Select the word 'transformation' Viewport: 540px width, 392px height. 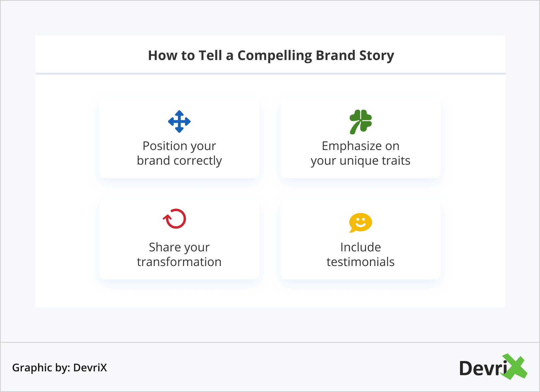pyautogui.click(x=179, y=262)
